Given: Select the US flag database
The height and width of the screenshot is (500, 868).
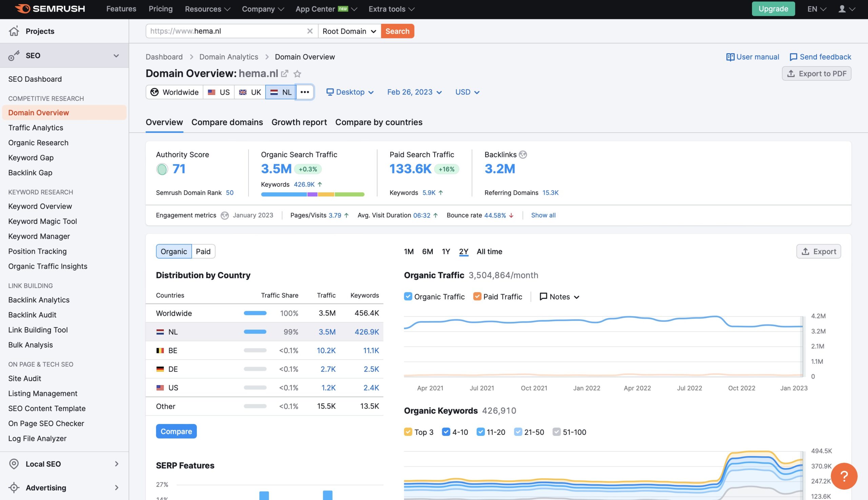Looking at the screenshot, I should pos(219,92).
